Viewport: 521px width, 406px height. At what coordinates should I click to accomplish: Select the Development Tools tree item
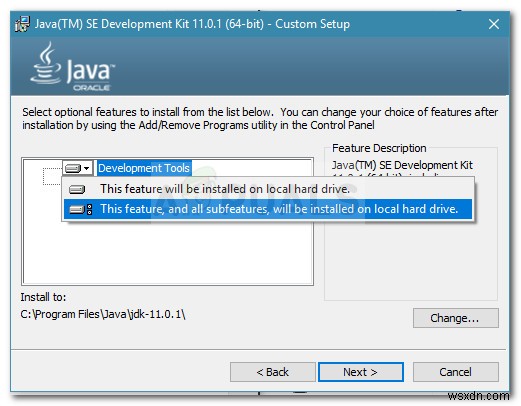point(144,168)
